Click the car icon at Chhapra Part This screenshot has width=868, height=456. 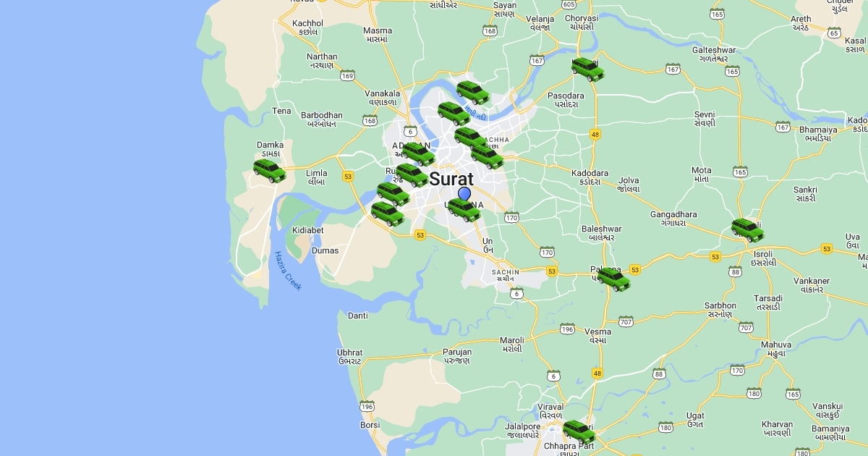click(579, 432)
